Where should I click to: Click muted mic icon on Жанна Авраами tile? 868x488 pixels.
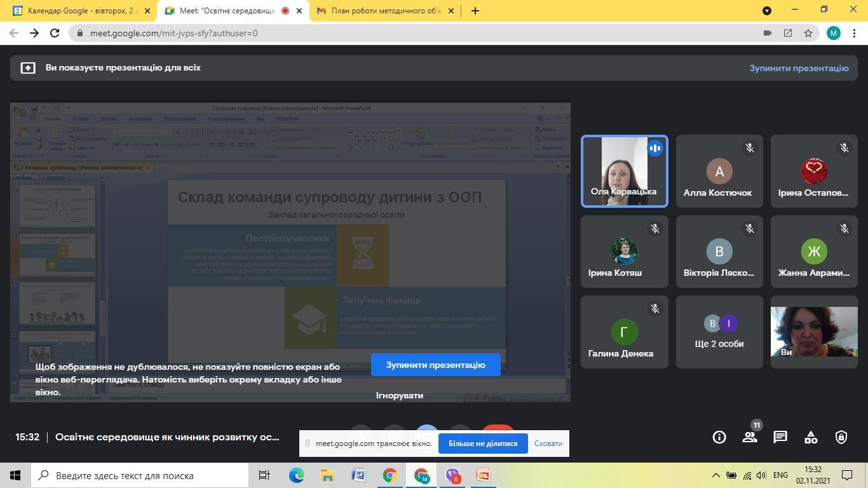coord(844,228)
